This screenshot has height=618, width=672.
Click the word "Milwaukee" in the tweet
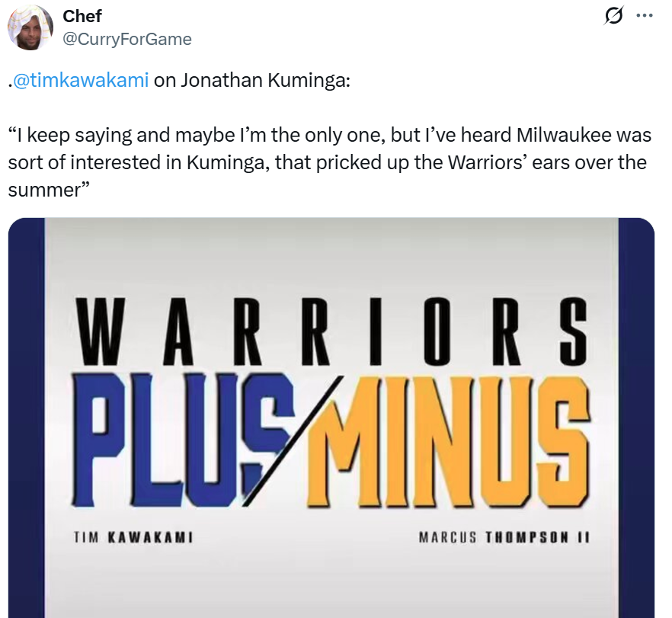pos(561,136)
